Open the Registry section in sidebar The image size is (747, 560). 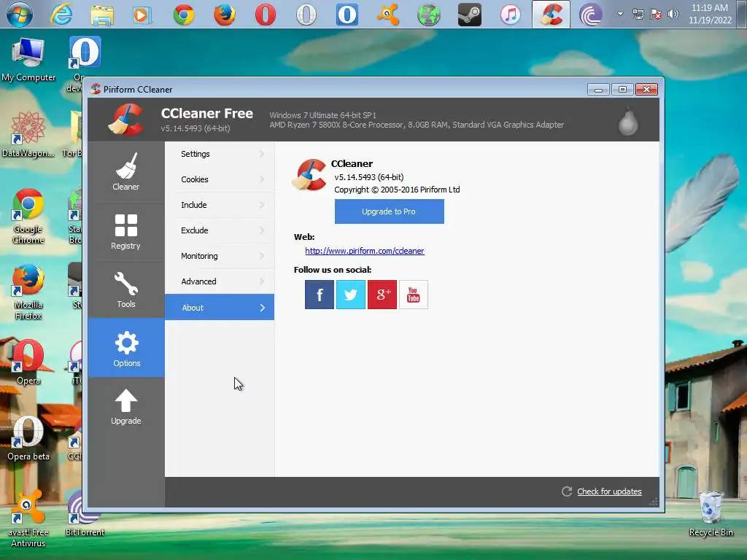(x=125, y=231)
